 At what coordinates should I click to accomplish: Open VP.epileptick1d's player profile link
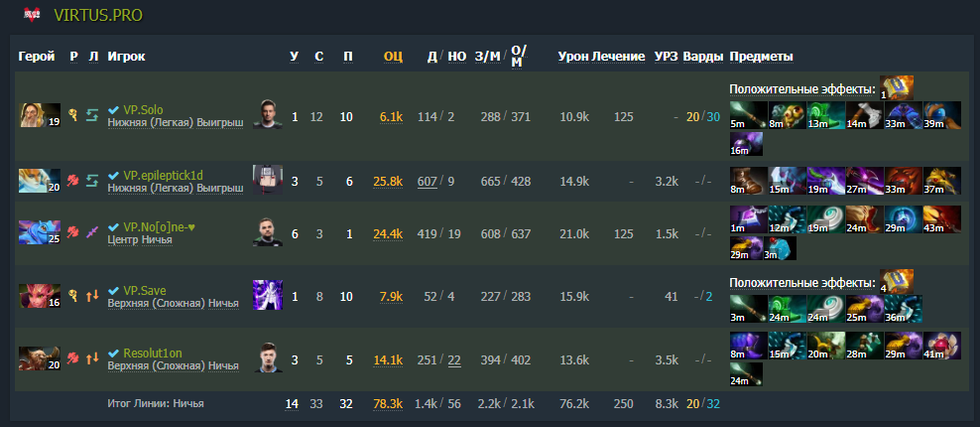(x=163, y=175)
